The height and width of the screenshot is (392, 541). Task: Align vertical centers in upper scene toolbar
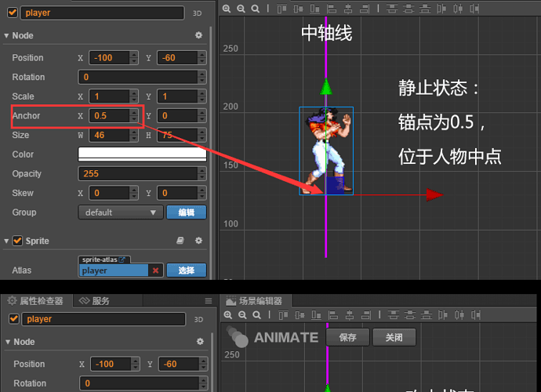(298, 9)
